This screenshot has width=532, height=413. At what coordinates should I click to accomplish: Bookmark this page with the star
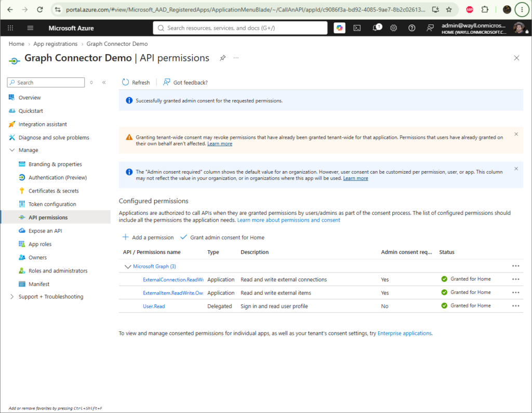point(449,9)
